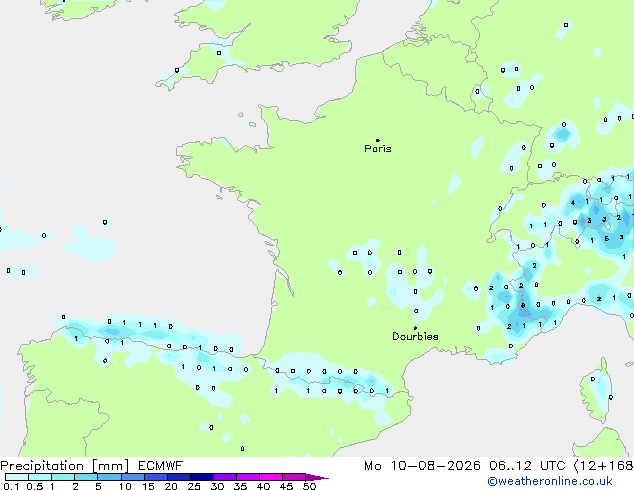
Task: Pick legend swatch between 2 and 5
Action: coord(86,477)
